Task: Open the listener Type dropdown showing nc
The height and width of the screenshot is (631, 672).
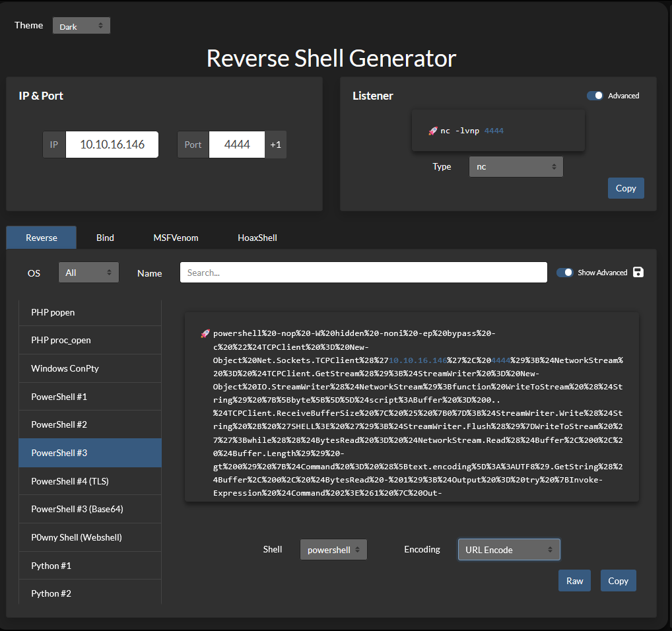Action: pyautogui.click(x=516, y=166)
